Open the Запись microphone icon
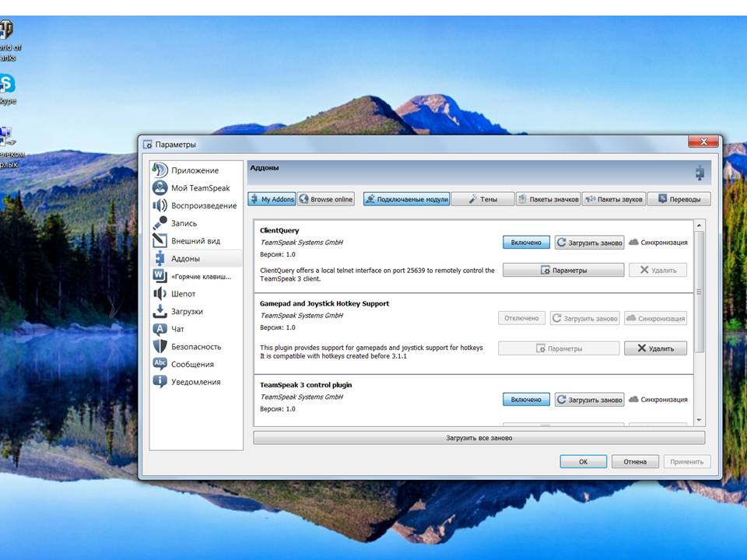This screenshot has width=747, height=560. click(x=160, y=223)
